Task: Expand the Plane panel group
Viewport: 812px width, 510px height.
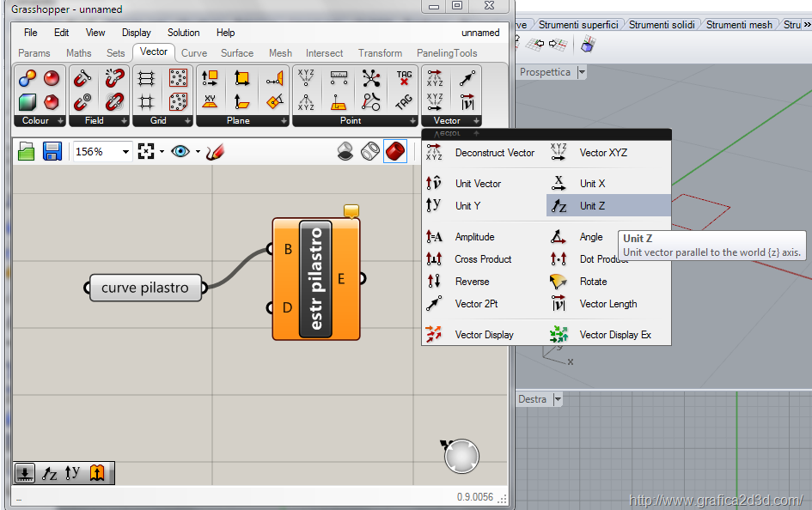Action: (x=284, y=121)
